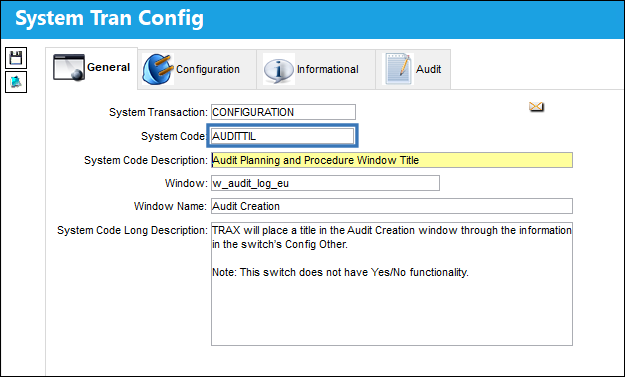
Task: Open the Informational tab
Action: coord(316,69)
